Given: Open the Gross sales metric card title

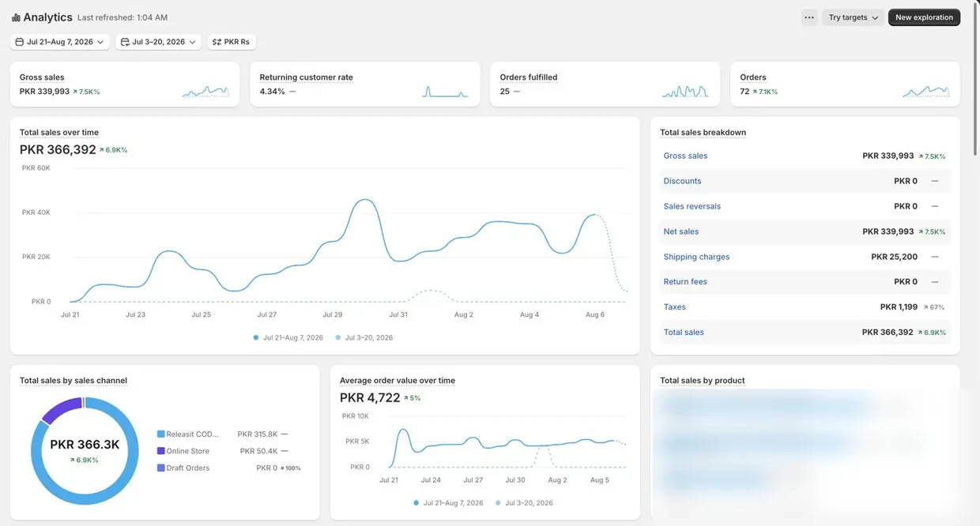Looking at the screenshot, I should point(42,77).
